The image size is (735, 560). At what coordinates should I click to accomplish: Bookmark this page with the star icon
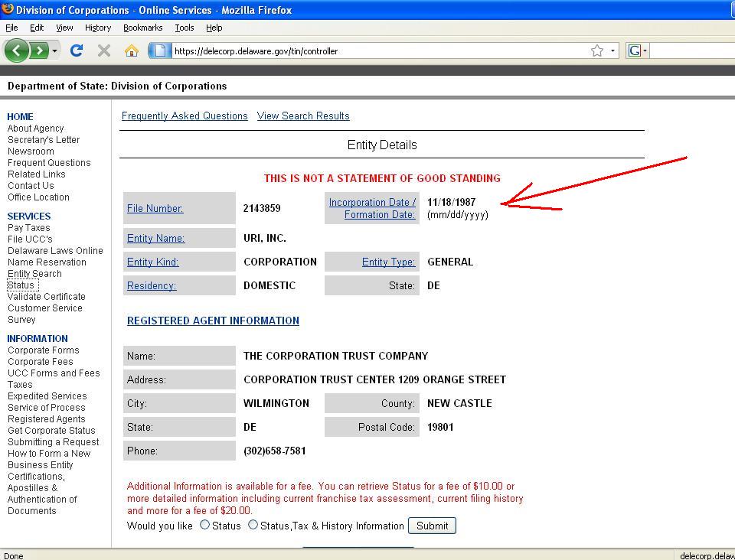596,50
